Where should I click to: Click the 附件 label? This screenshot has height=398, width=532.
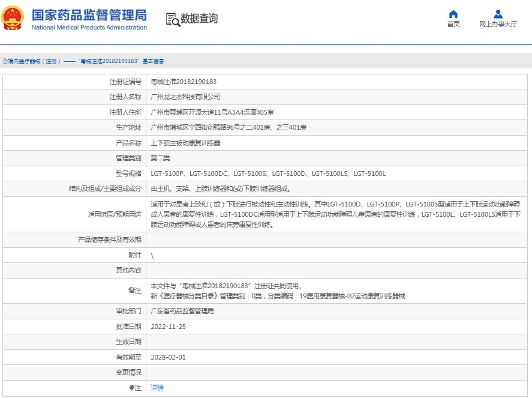(135, 255)
